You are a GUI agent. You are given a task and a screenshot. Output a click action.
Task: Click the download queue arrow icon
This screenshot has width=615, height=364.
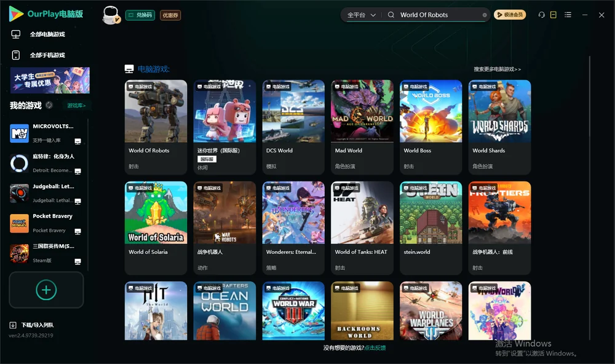tap(13, 325)
